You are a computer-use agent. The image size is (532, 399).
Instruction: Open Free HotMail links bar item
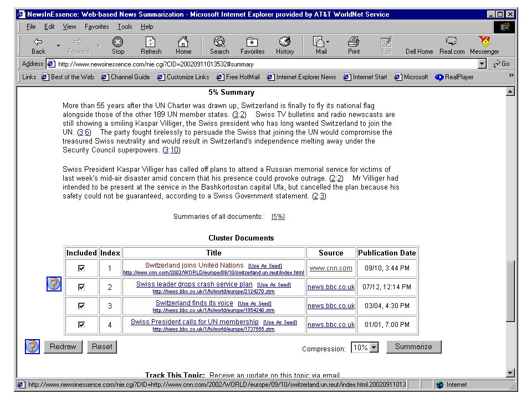(238, 77)
